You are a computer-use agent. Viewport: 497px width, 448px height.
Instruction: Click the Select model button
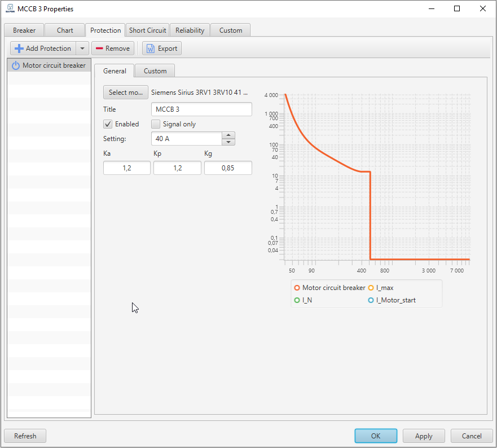[x=126, y=93]
